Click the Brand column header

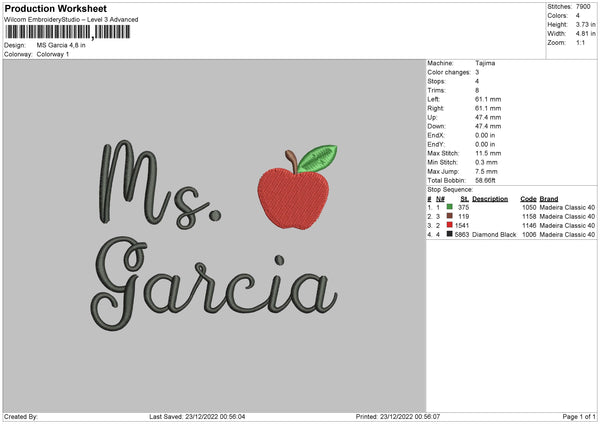coord(551,198)
